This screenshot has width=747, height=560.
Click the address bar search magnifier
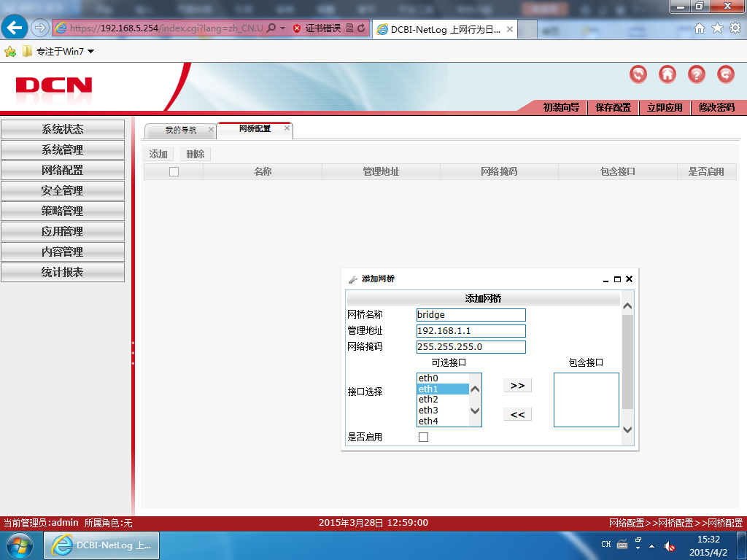pos(271,28)
